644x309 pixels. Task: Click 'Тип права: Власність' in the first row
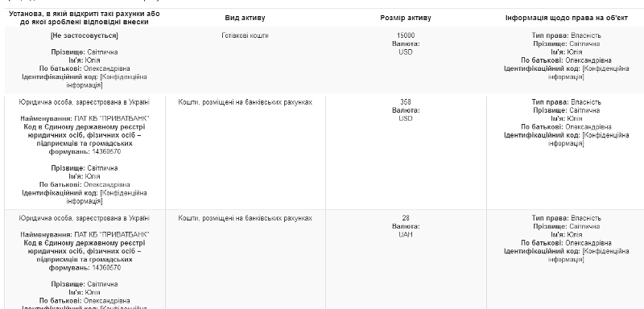[567, 35]
